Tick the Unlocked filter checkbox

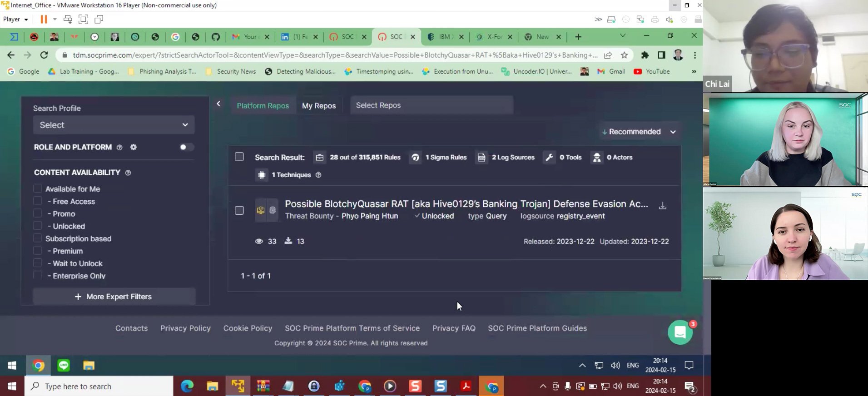[38, 226]
